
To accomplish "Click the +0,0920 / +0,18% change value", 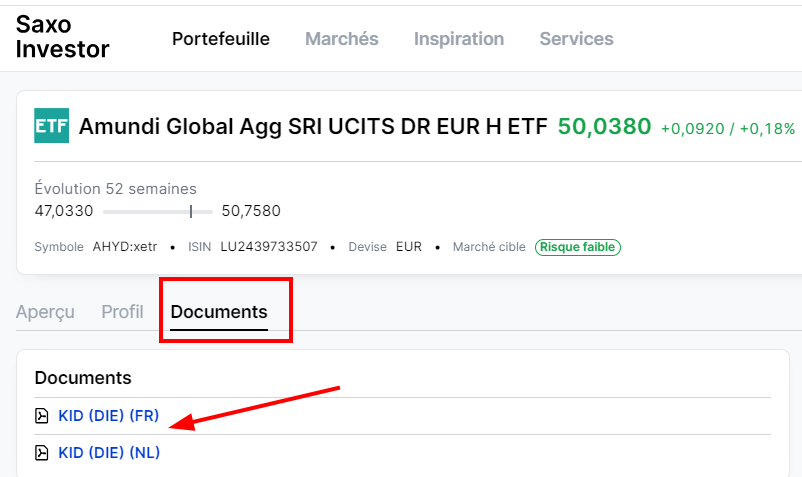I will click(x=727, y=129).
